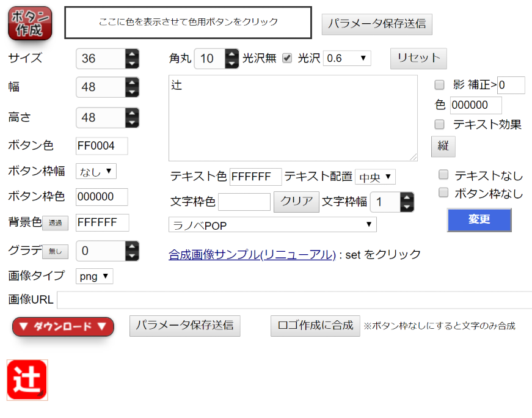Increase the 高さ height value
The image size is (532, 418).
click(132, 112)
